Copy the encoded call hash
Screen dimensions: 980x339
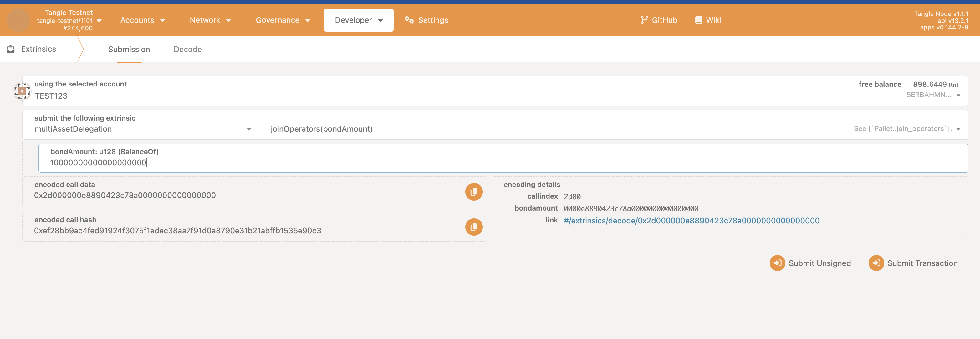(474, 227)
